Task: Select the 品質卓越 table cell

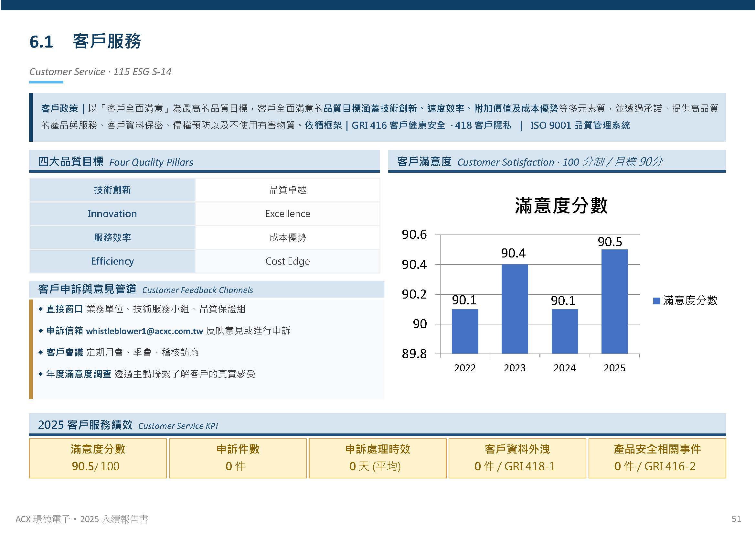Action: coord(288,190)
